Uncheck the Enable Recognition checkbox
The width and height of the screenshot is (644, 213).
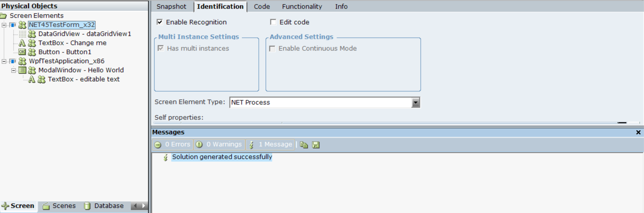160,22
